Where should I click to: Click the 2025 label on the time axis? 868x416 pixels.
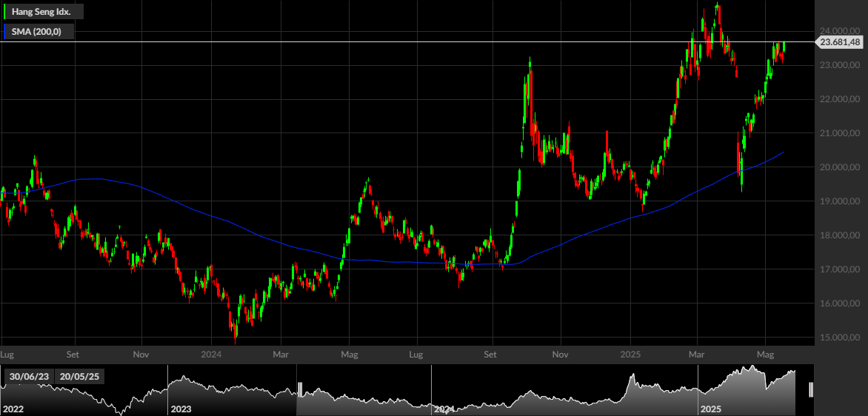click(x=630, y=354)
